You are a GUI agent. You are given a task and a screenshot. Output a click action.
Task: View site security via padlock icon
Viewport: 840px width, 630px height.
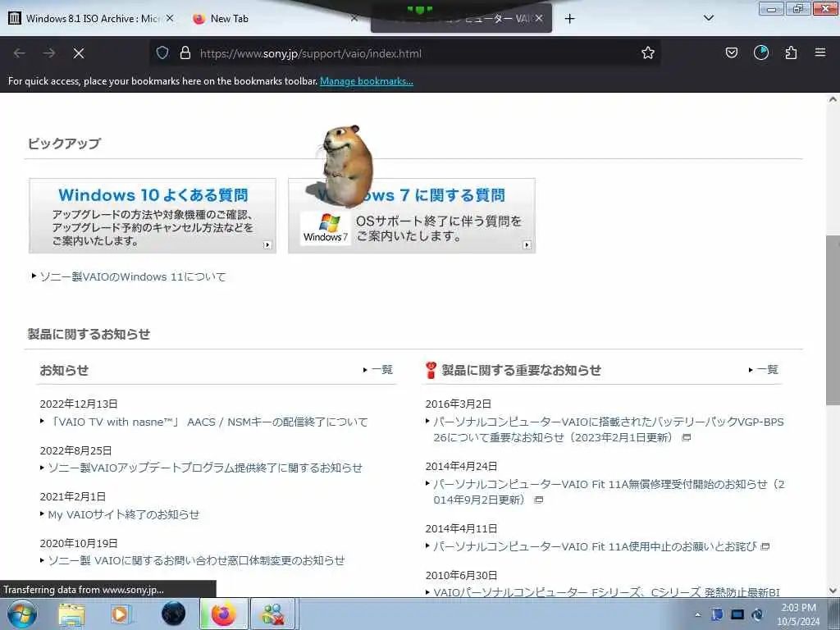185,52
